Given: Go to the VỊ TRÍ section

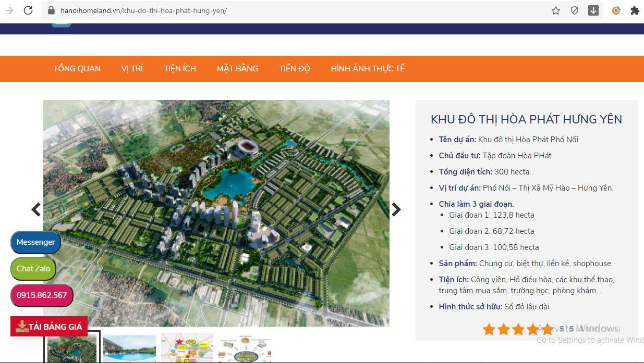Looking at the screenshot, I should click(x=132, y=69).
